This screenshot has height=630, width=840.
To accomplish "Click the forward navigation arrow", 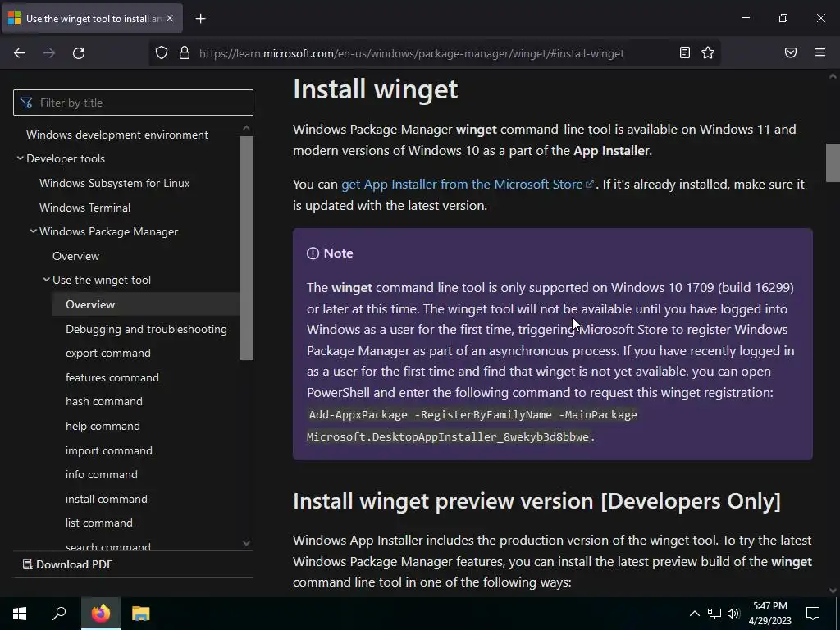I will click(49, 53).
